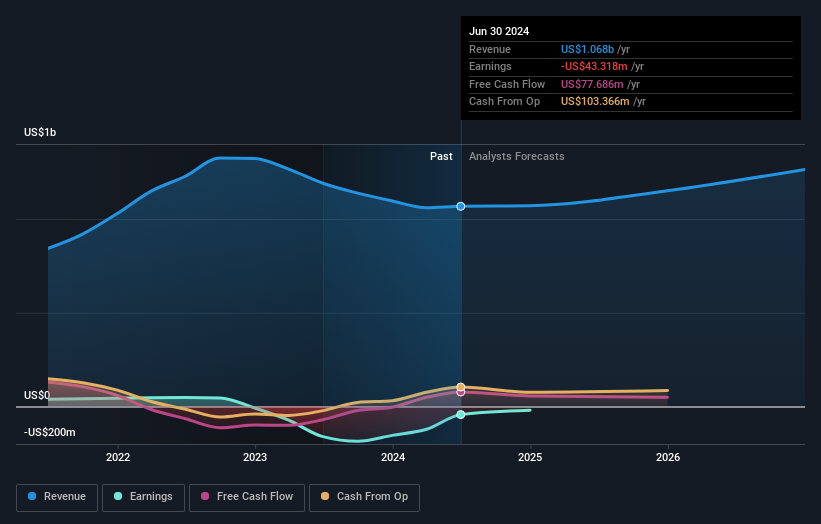Click the US$77.686m free cash flow value

pos(592,84)
